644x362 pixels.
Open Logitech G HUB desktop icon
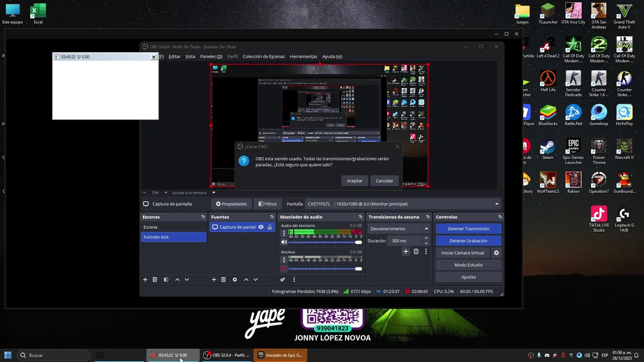624,219
